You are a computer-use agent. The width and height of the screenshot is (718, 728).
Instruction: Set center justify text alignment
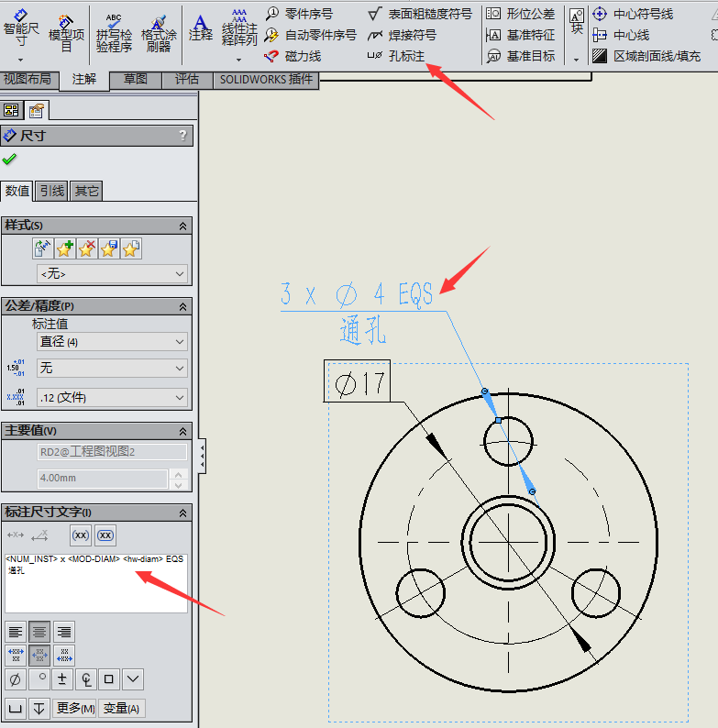click(x=39, y=632)
